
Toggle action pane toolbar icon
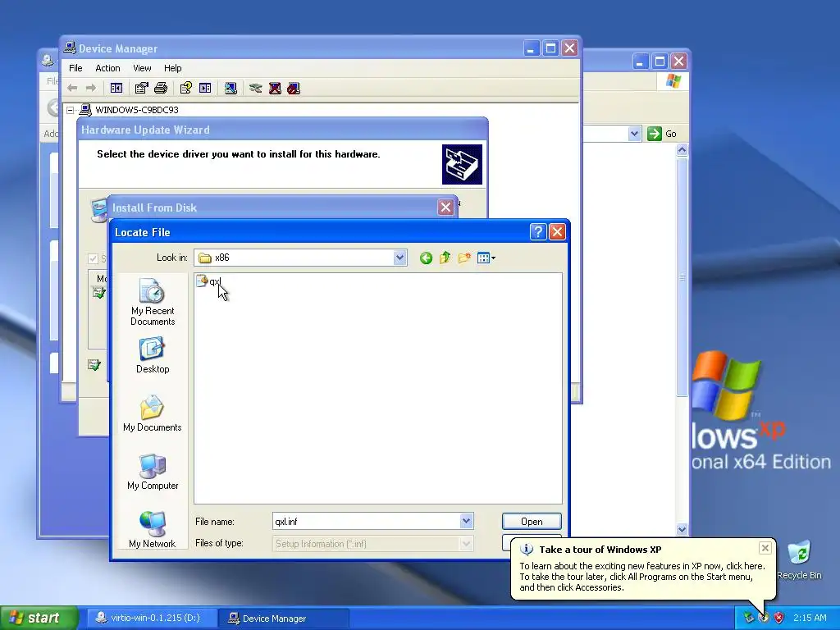pos(205,88)
